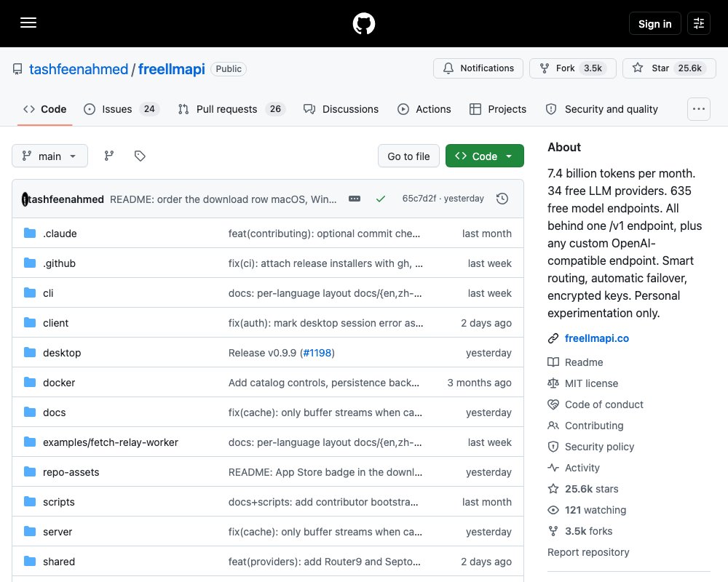Open the freellmapi repository link

tap(171, 68)
